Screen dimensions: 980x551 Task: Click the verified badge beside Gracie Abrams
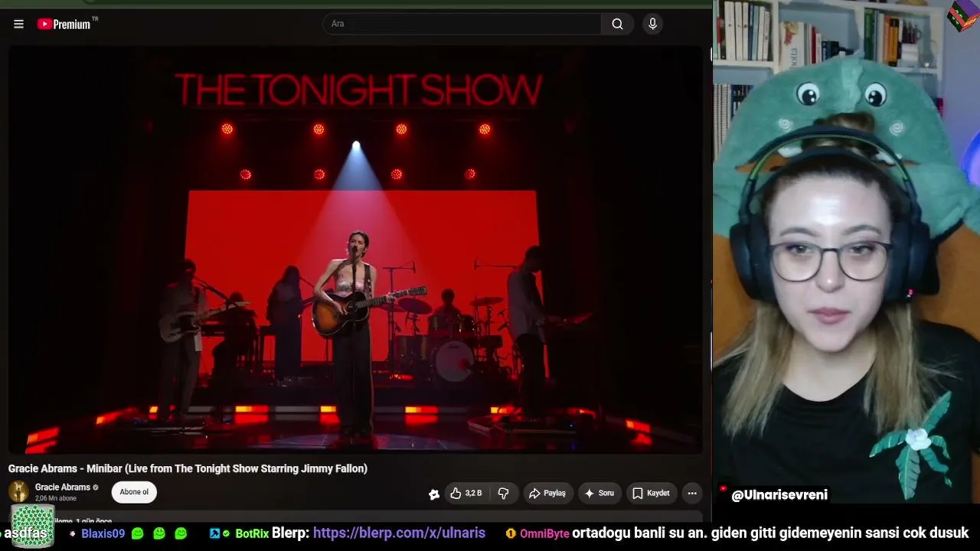(x=96, y=487)
